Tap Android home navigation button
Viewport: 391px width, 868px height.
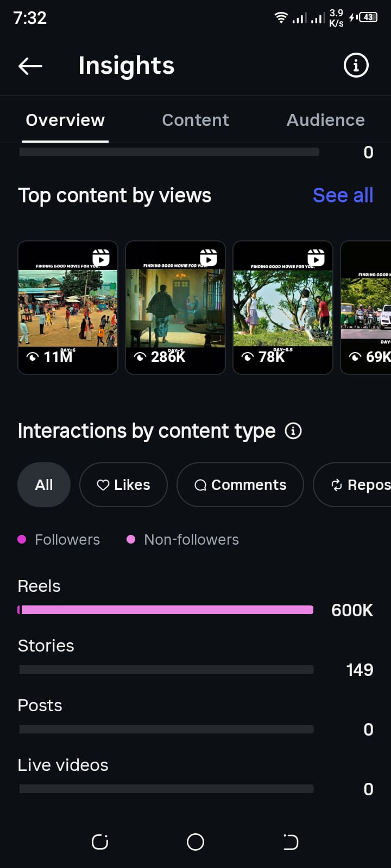pos(195,842)
